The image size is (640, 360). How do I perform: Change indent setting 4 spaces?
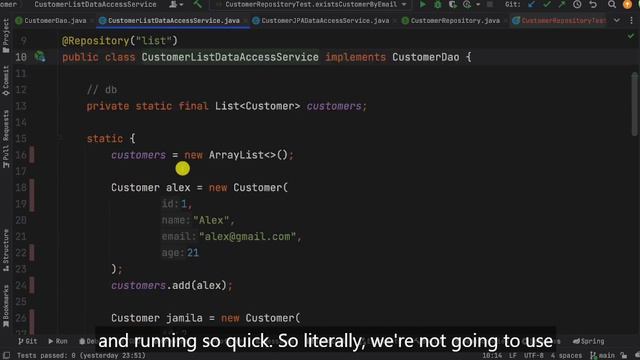(566, 356)
